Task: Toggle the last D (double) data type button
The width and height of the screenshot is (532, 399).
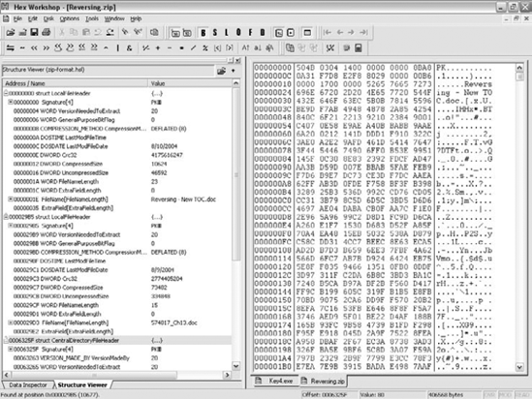Action: 263,33
